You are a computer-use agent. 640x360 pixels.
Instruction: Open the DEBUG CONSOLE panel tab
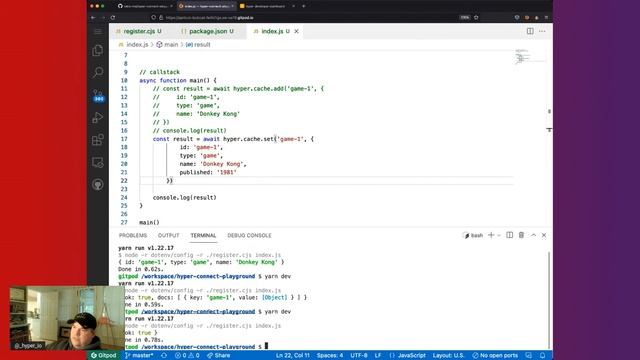coord(249,236)
